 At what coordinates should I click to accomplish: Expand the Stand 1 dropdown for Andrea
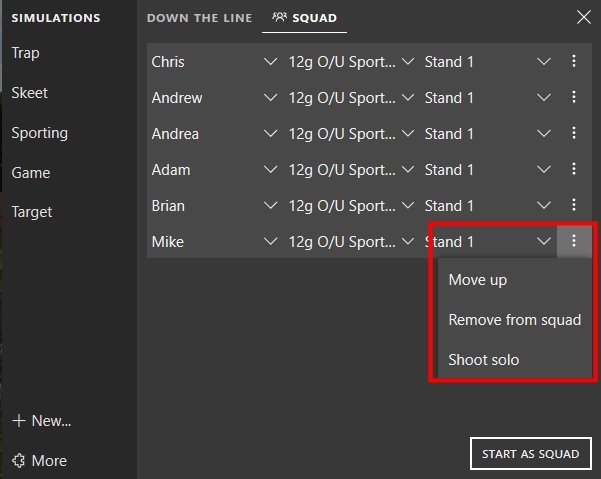pos(543,134)
